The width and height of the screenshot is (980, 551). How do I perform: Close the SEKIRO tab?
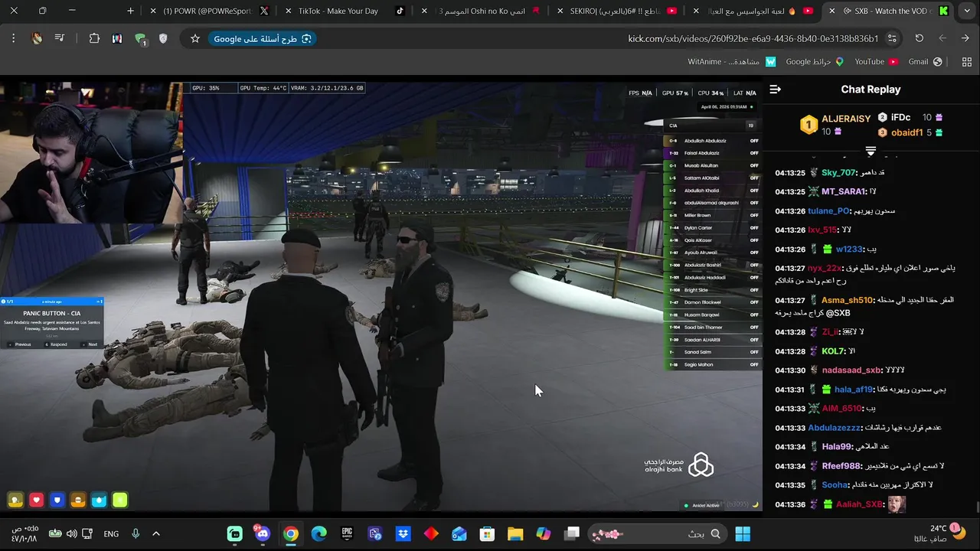point(560,11)
